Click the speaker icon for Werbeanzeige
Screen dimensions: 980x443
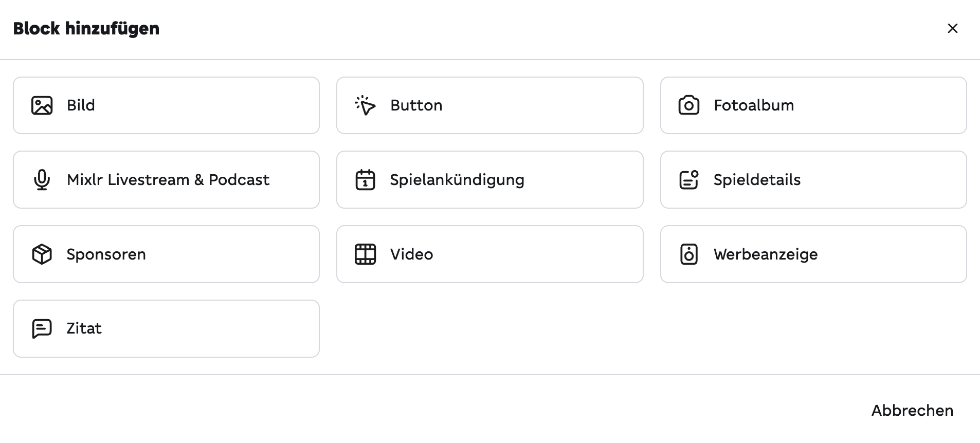click(x=688, y=254)
